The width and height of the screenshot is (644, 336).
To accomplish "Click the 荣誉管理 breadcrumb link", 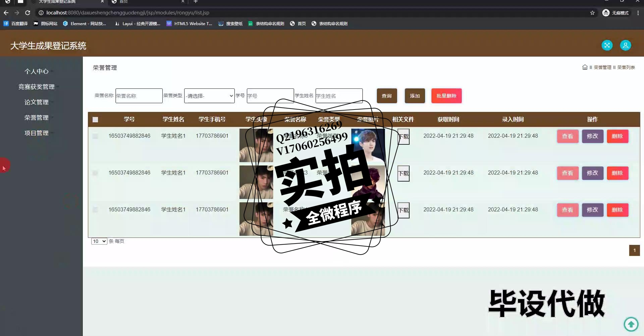I will tap(602, 67).
